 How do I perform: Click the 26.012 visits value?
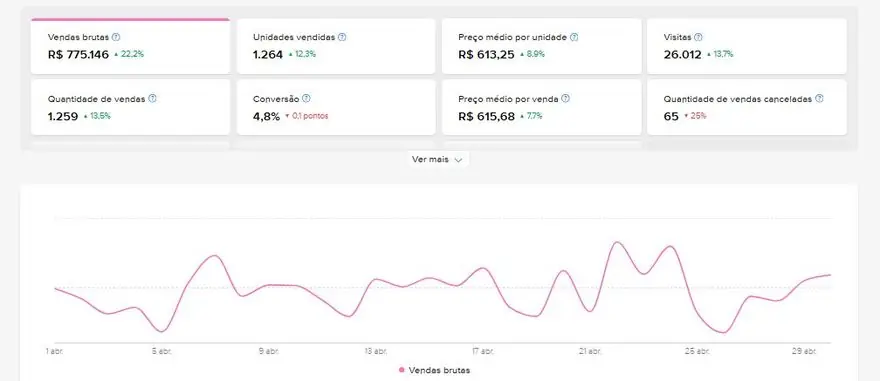click(682, 55)
